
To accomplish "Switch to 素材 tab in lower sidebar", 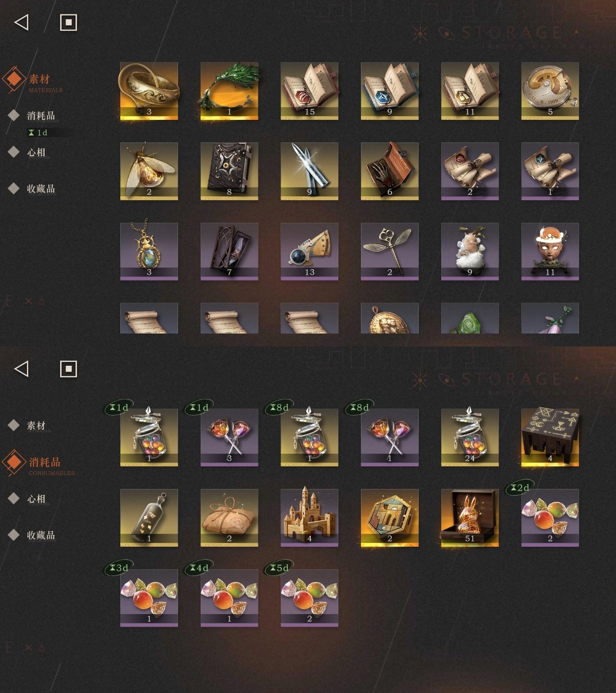I will click(36, 425).
